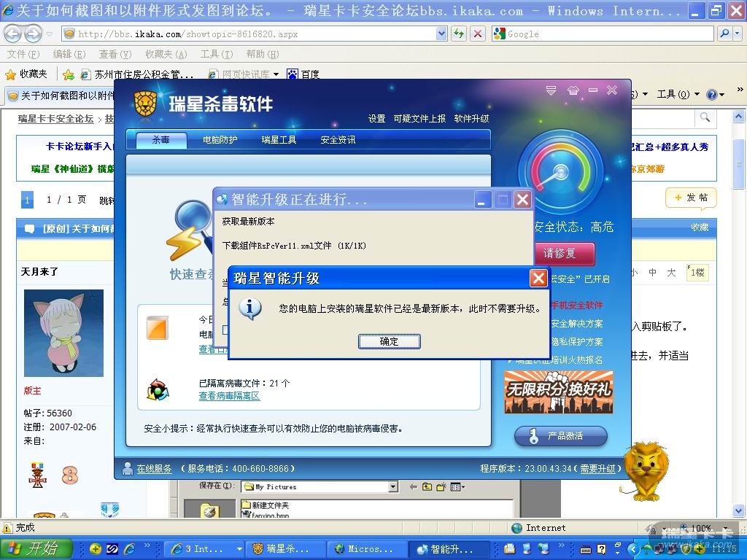Switch to the 安全资讯 tab
Image resolution: width=747 pixels, height=560 pixels.
[x=338, y=140]
